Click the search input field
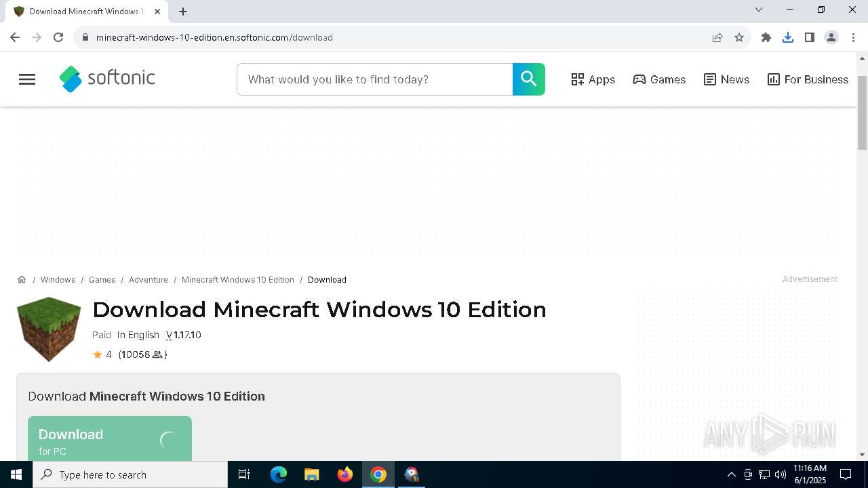 [375, 79]
